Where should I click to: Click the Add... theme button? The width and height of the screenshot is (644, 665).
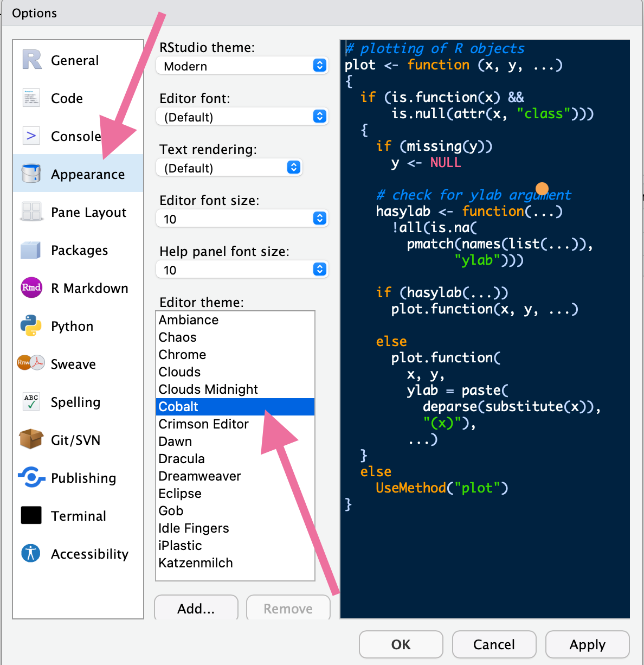click(x=196, y=608)
